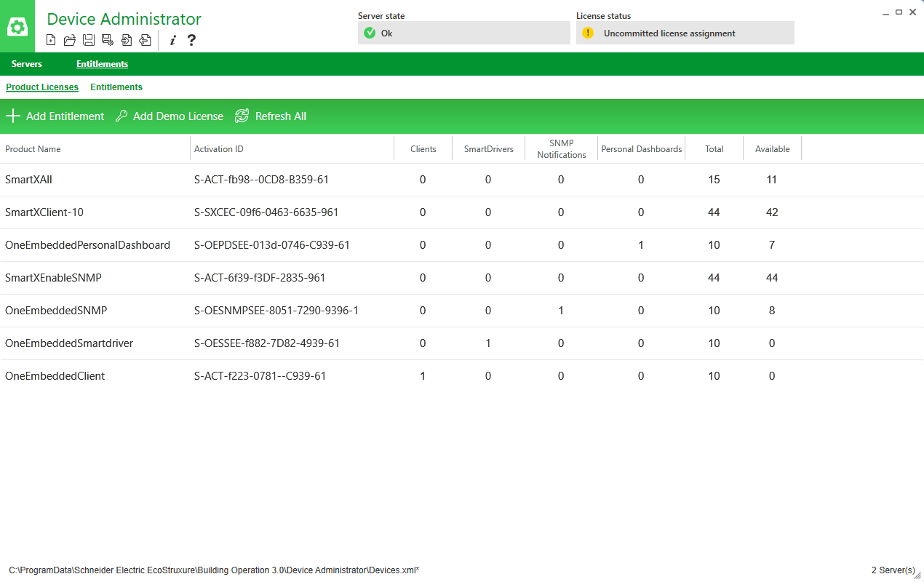Click Refresh All

point(271,116)
